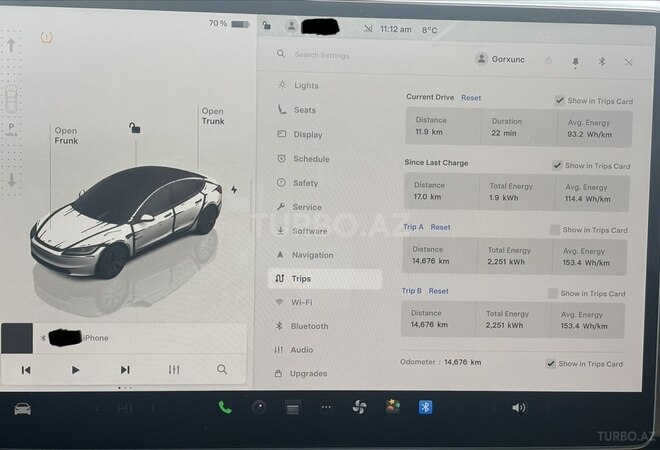This screenshot has width=660, height=450.
Task: Tap the cellular signal icon in settings header
Action: point(628,62)
